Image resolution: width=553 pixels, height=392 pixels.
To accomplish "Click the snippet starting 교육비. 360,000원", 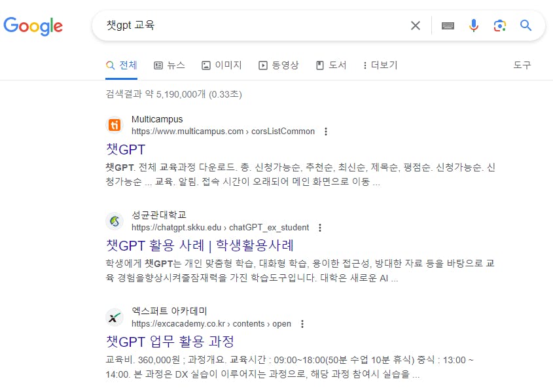I will (289, 367).
